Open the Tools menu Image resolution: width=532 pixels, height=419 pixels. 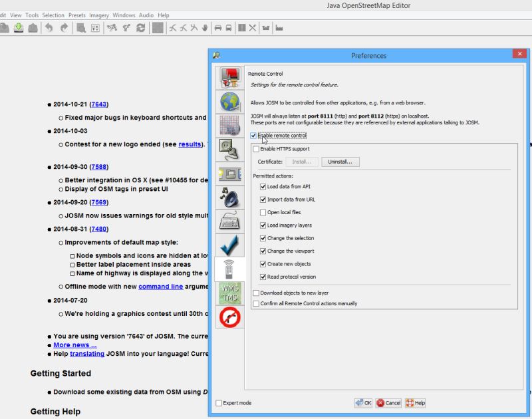pos(32,15)
